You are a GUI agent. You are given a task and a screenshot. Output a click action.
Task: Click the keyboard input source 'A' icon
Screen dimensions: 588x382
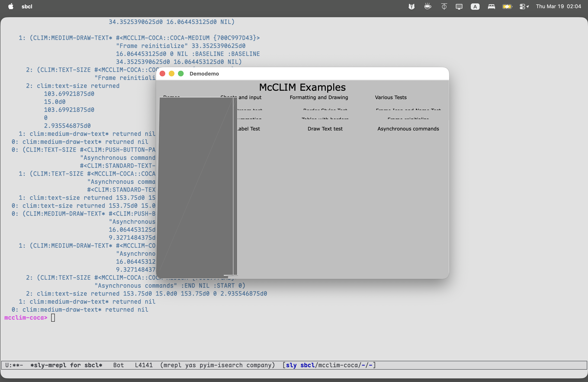click(475, 6)
